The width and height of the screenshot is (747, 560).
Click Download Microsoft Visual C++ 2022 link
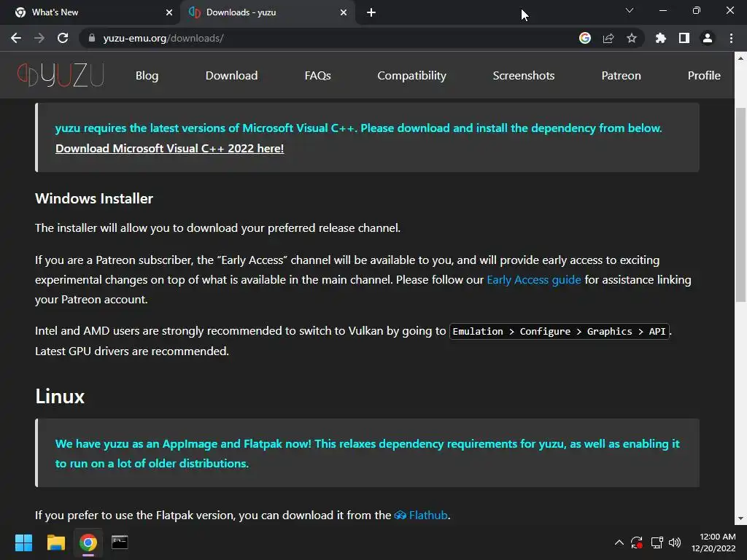point(169,149)
